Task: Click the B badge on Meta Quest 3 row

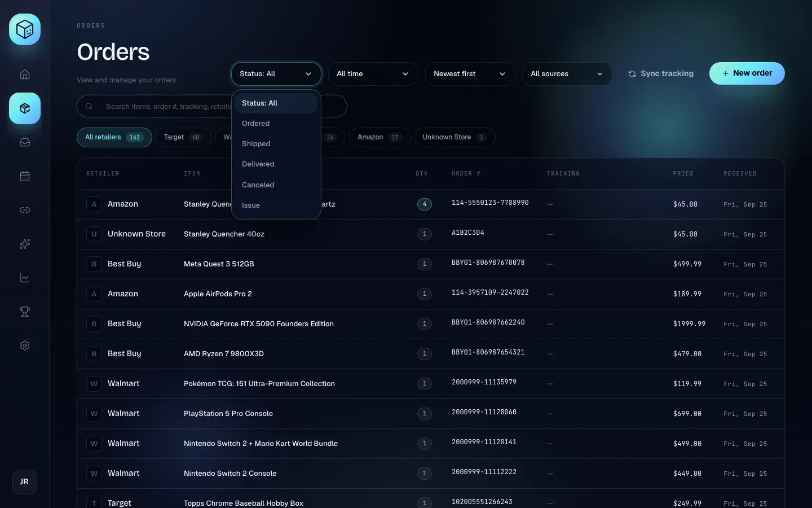Action: (94, 264)
